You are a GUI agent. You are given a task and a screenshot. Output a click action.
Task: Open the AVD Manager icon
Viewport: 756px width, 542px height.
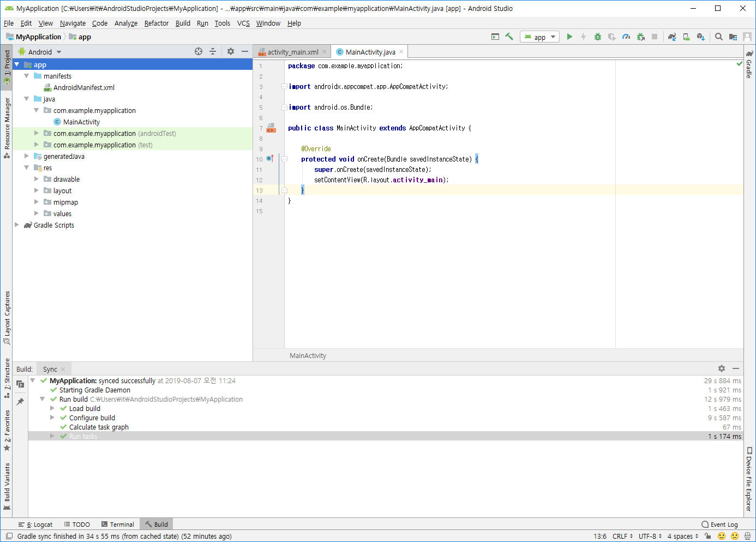point(686,37)
